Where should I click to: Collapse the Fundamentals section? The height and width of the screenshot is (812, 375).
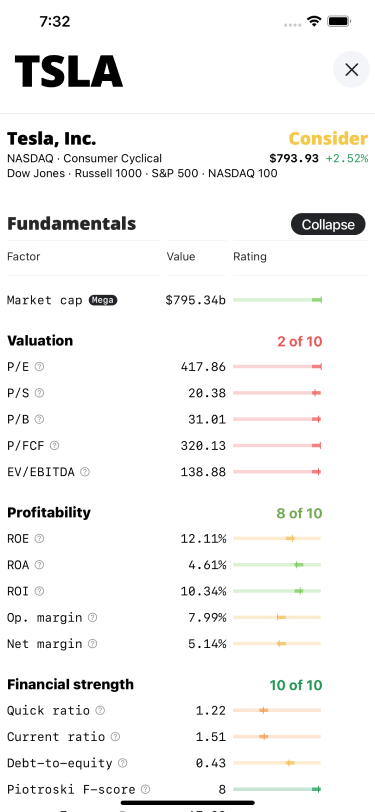[328, 224]
